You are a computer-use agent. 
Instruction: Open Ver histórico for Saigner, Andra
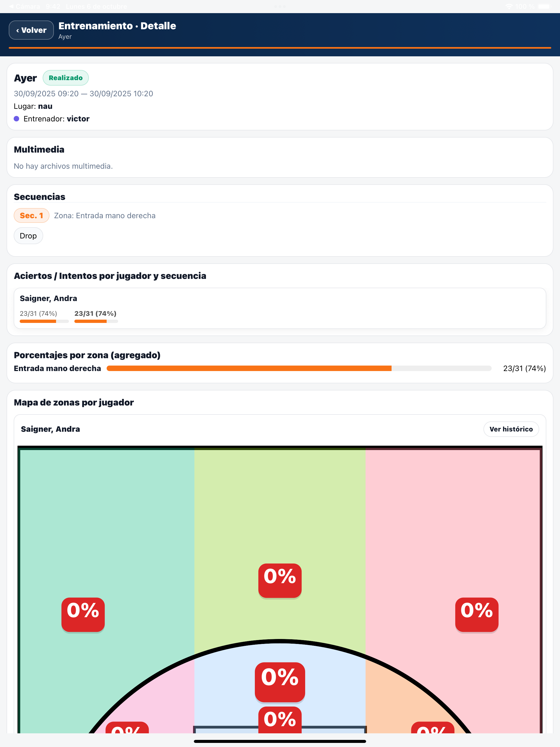(x=511, y=429)
